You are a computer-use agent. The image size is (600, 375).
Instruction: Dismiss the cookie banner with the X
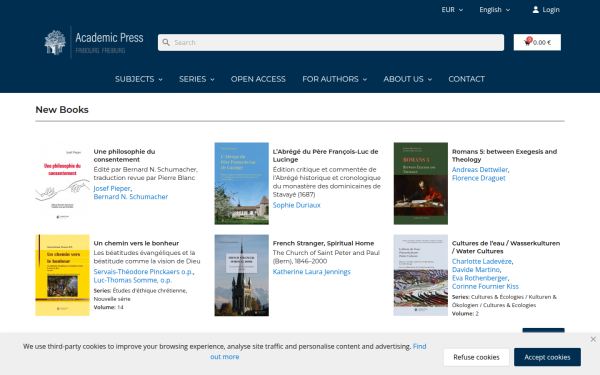(x=593, y=339)
